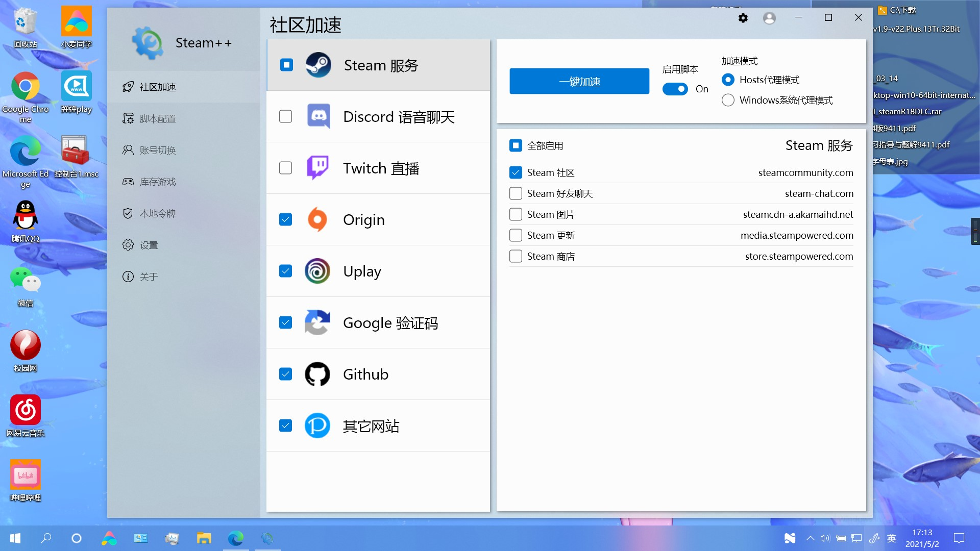
Task: Select Windows系统代理模式 radio button
Action: [728, 101]
